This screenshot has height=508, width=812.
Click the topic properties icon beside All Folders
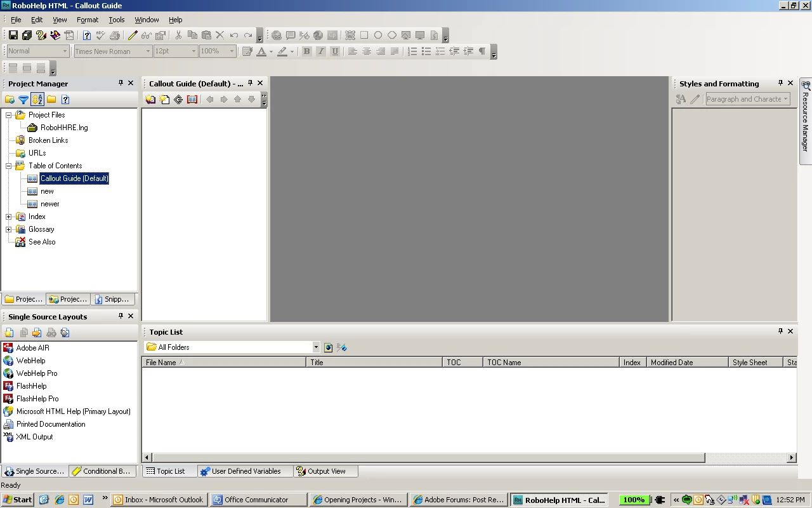(328, 347)
